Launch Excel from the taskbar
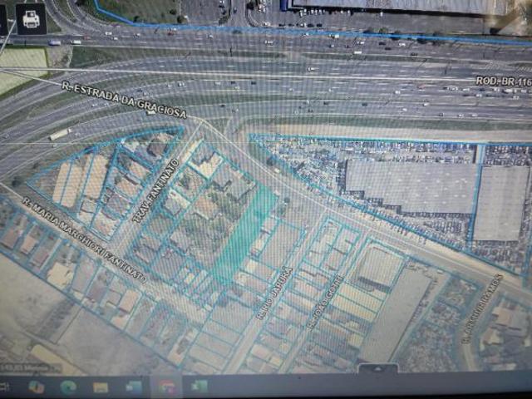 [x=199, y=387]
